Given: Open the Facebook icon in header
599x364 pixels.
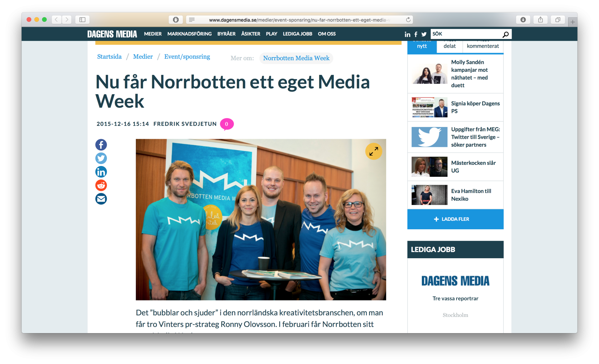Looking at the screenshot, I should point(416,34).
